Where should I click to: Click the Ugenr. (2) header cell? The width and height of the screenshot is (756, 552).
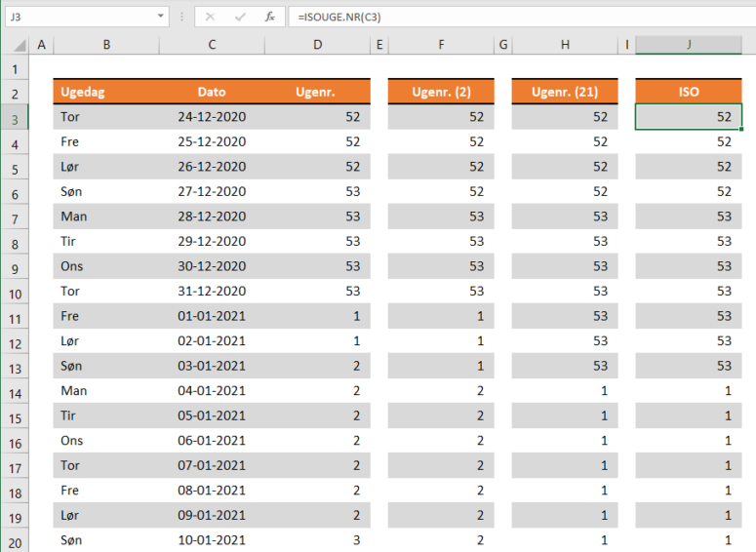tap(441, 92)
